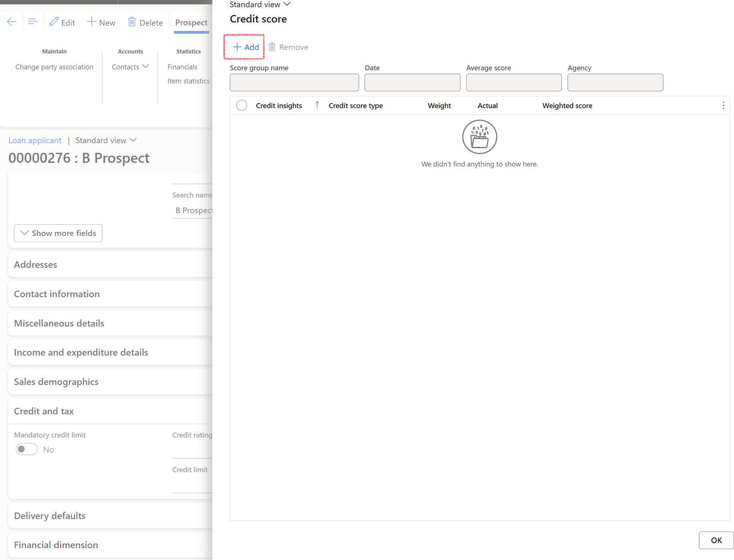
Task: Click the Delete trash icon
Action: click(132, 22)
